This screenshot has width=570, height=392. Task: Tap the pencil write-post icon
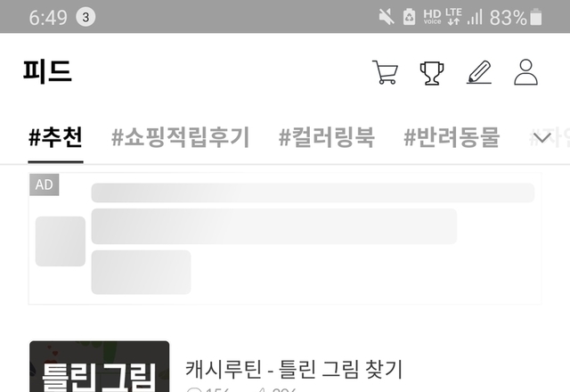[479, 72]
